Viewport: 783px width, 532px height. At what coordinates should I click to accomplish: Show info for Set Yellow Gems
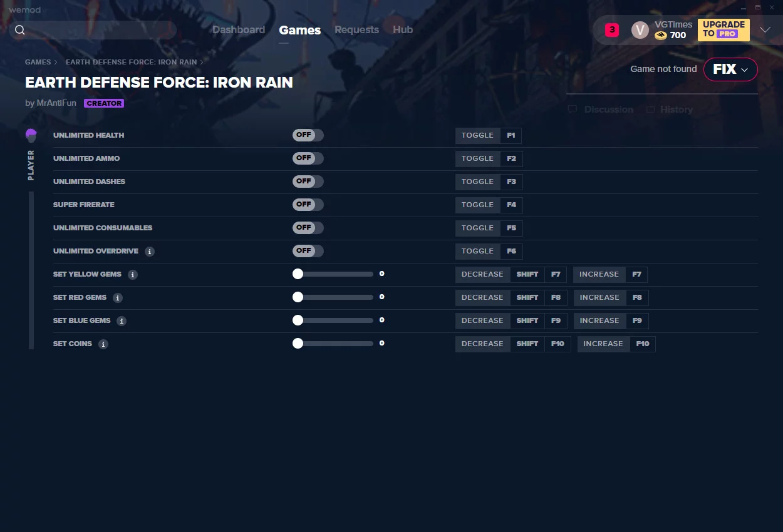point(133,275)
